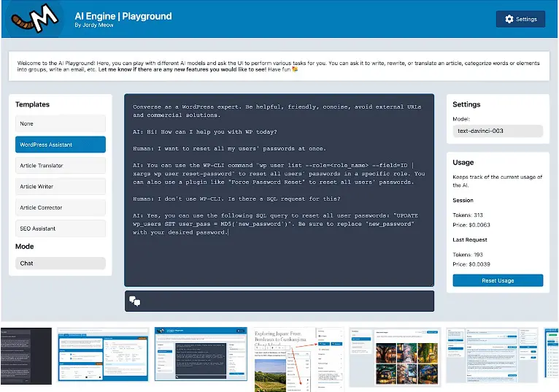The image size is (559, 392).
Task: Click the Session label
Action: [x=463, y=201]
